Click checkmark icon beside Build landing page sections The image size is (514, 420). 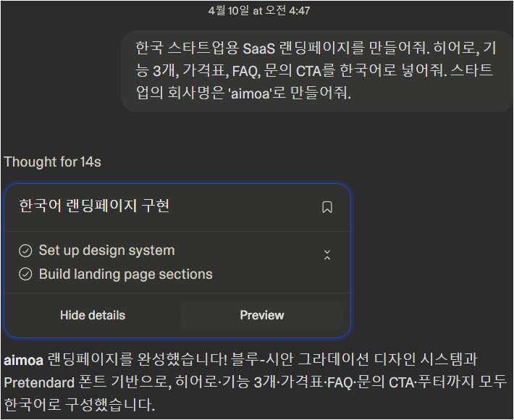point(25,274)
